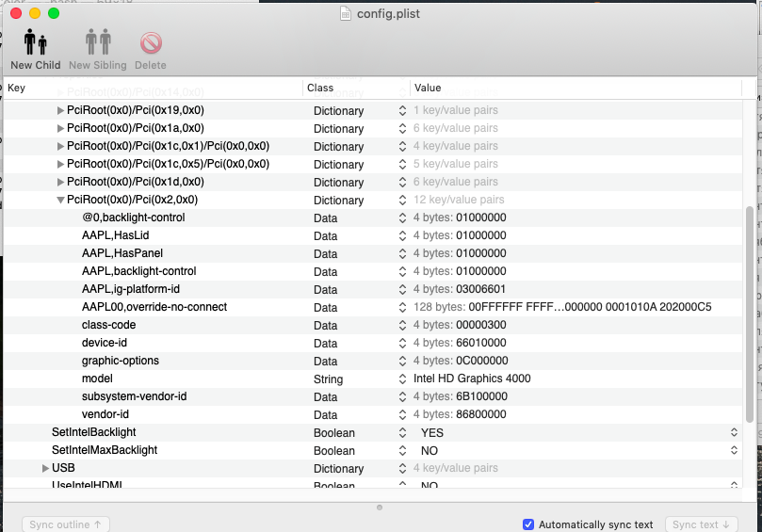Select the model key
This screenshot has height=532, width=762.
coord(97,379)
